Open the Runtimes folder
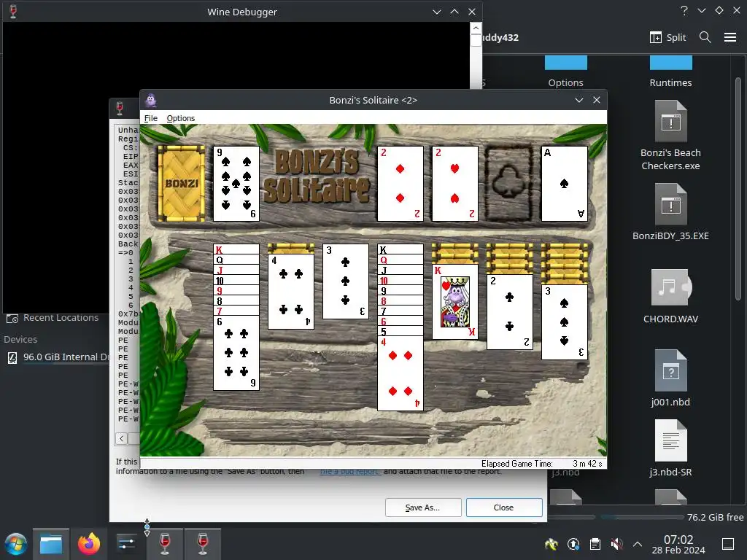The width and height of the screenshot is (747, 560). 671,71
